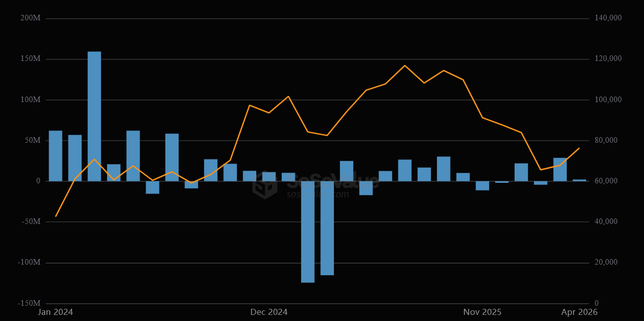
Task: Click the Jan 2024 x-axis label
Action: coord(56,312)
